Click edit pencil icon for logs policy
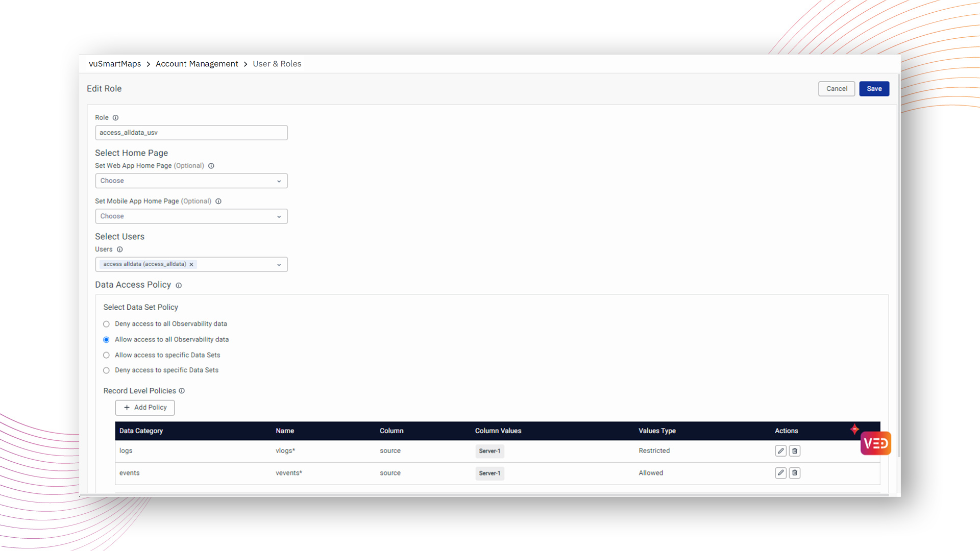 [x=780, y=450]
